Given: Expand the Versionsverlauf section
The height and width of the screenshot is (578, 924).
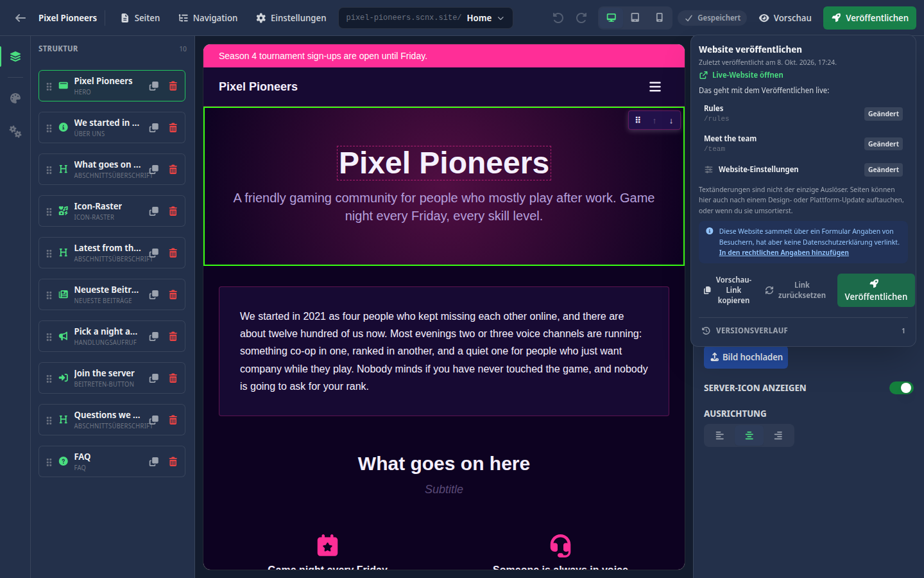Looking at the screenshot, I should coord(803,331).
